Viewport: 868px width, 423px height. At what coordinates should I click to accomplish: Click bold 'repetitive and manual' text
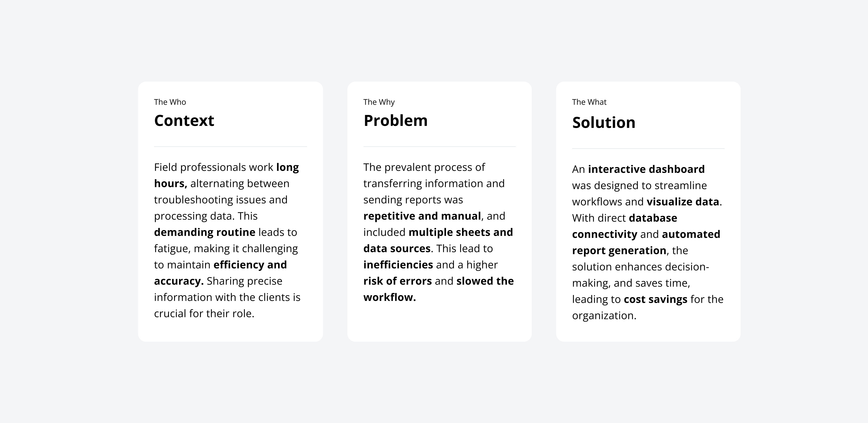click(x=422, y=216)
